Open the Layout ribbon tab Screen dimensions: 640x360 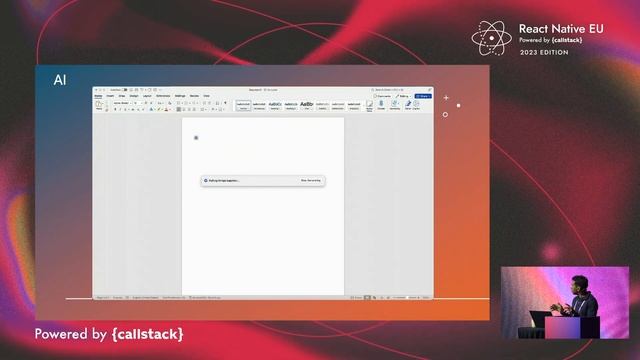[x=147, y=96]
